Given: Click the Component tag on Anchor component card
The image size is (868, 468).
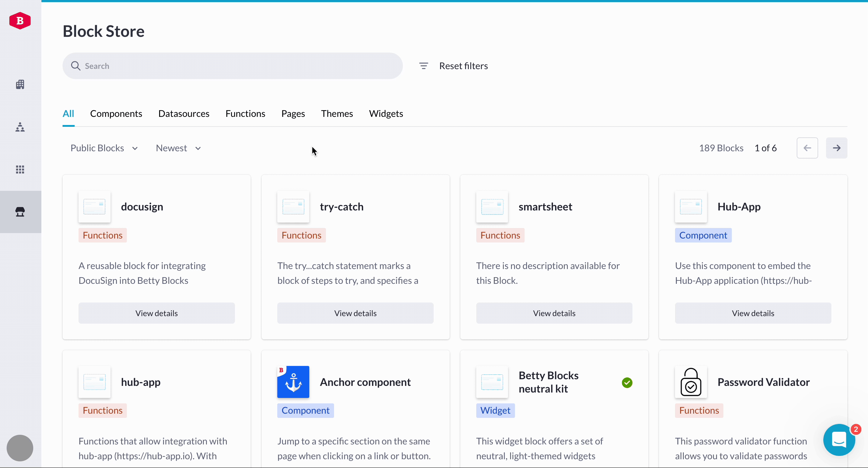Looking at the screenshot, I should 306,410.
